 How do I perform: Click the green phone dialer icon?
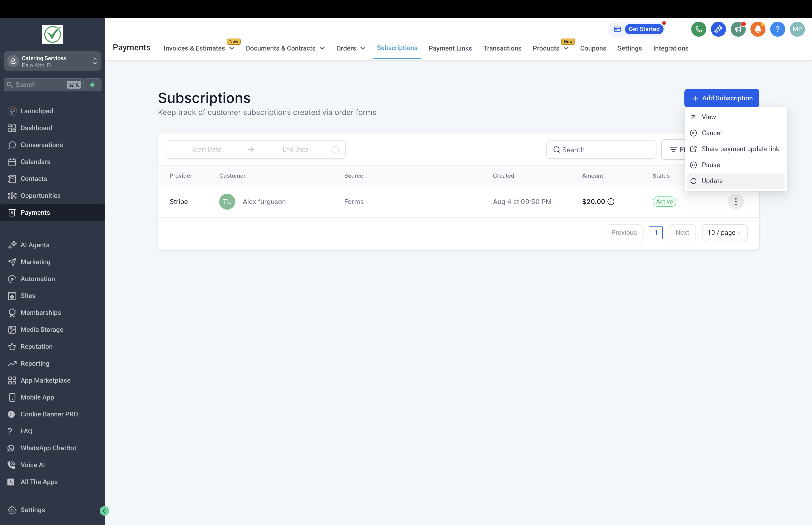pos(699,29)
